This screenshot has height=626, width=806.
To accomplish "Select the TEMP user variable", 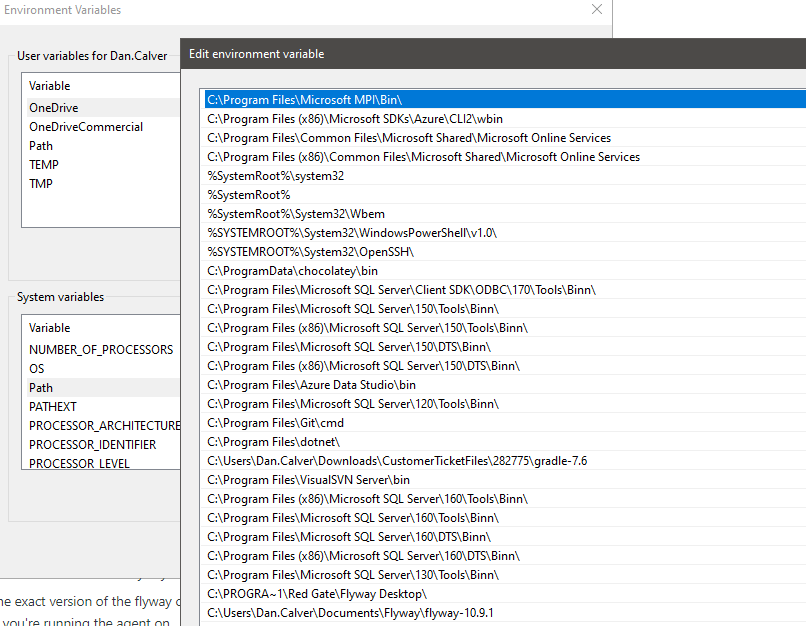I will click(101, 165).
